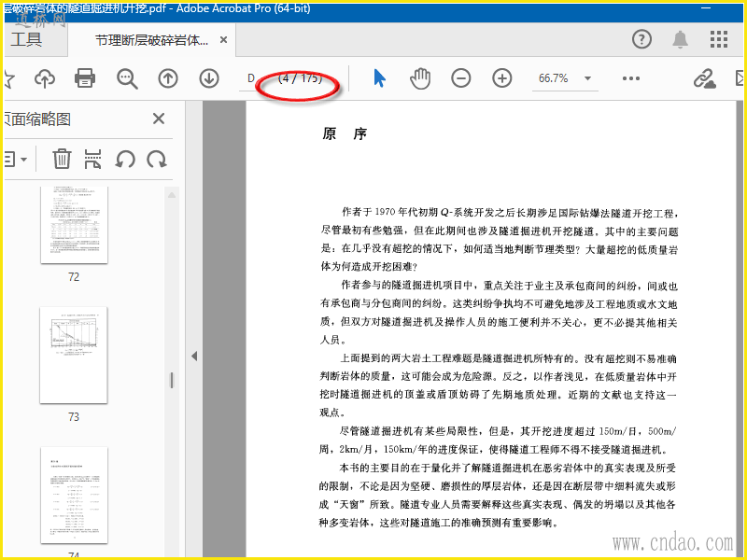The image size is (747, 560).
Task: Delete pages with the trash icon
Action: point(62,159)
